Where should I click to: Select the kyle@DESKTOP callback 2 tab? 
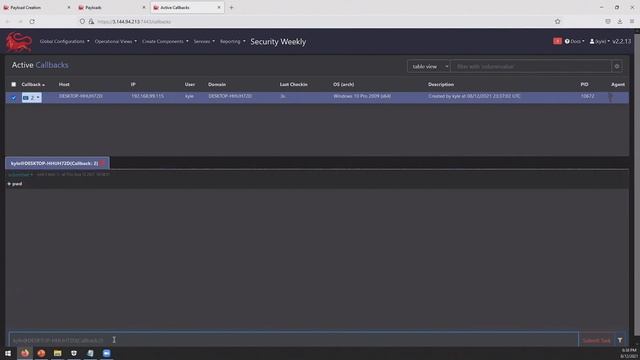(x=54, y=163)
